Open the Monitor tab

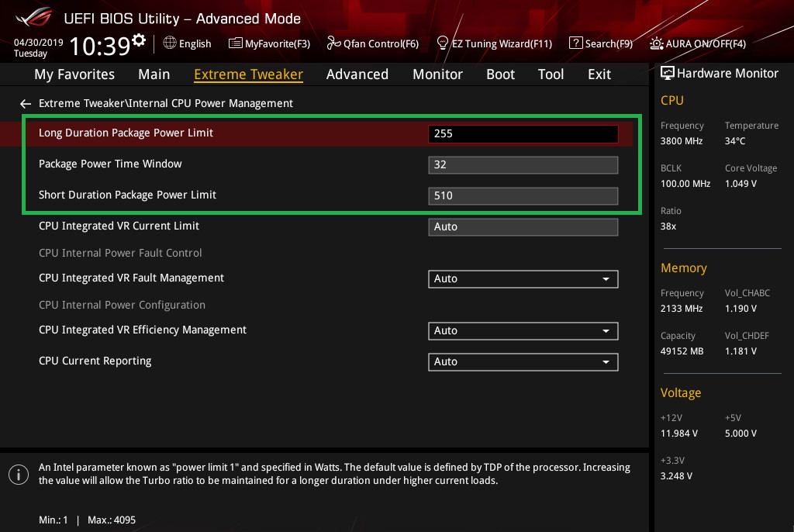coord(437,74)
